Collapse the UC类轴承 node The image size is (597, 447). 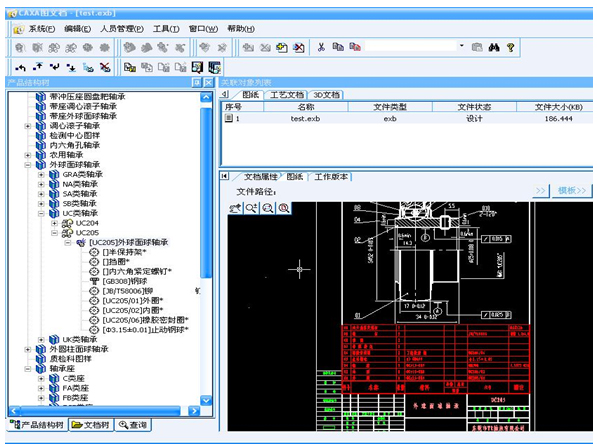pyautogui.click(x=41, y=213)
